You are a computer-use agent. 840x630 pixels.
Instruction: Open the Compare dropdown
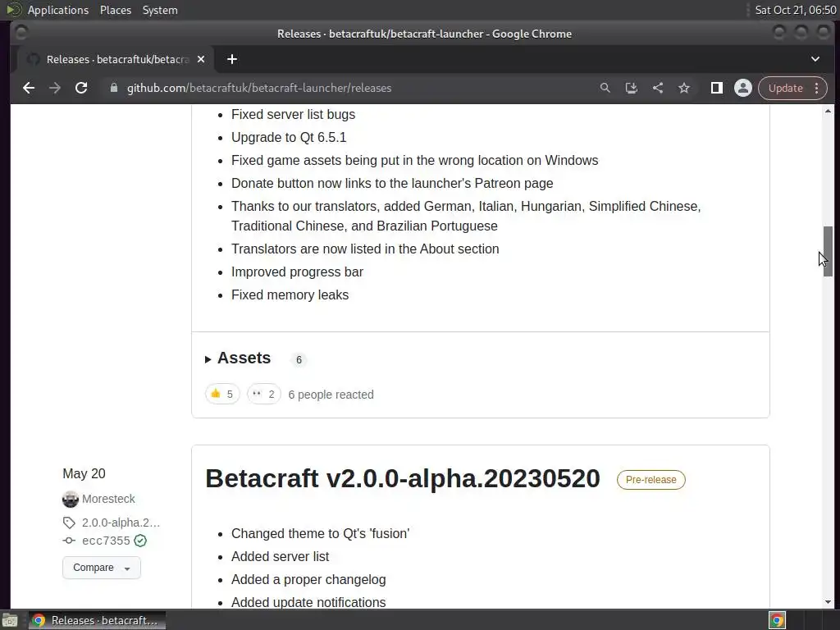click(102, 568)
